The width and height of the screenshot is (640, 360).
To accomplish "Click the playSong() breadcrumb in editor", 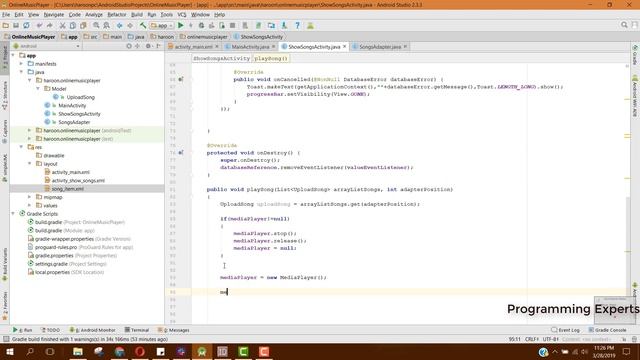I will [x=271, y=58].
